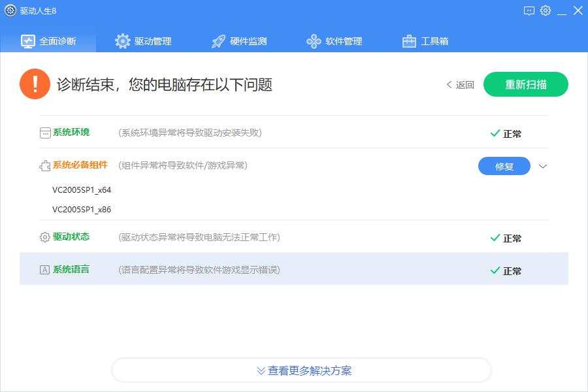Open settings gear icon in title bar
The height and width of the screenshot is (392, 588).
point(546,10)
